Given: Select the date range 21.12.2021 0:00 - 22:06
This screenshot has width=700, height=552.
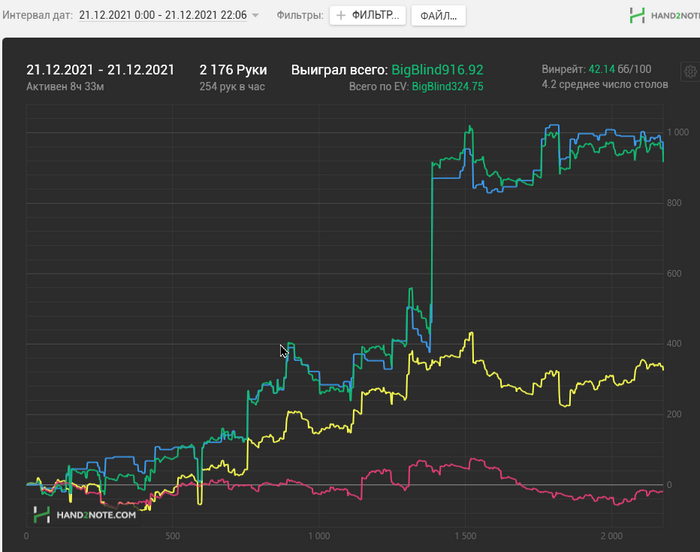Looking at the screenshot, I should pos(163,15).
